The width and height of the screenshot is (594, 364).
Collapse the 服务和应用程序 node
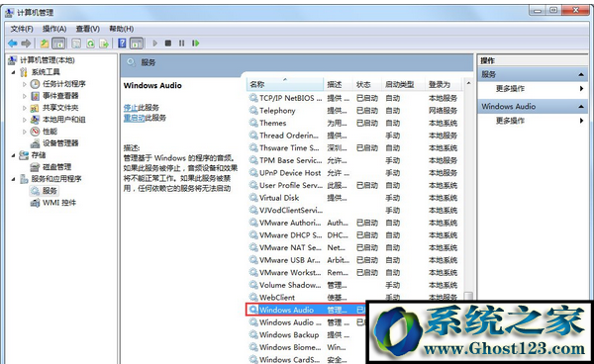[x=14, y=179]
